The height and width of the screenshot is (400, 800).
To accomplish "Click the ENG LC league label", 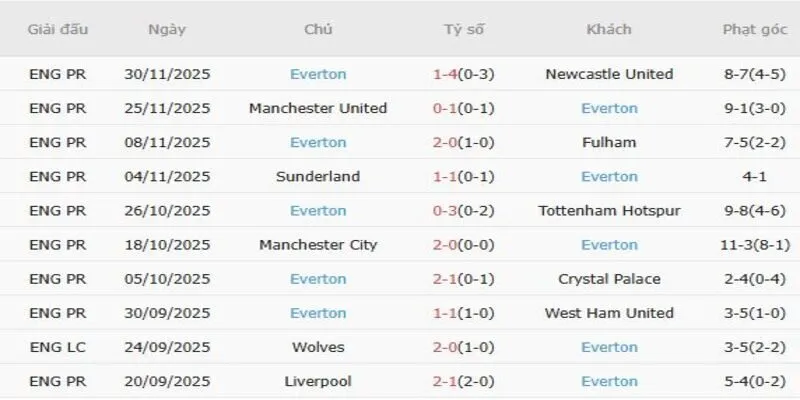I will 58,347.
